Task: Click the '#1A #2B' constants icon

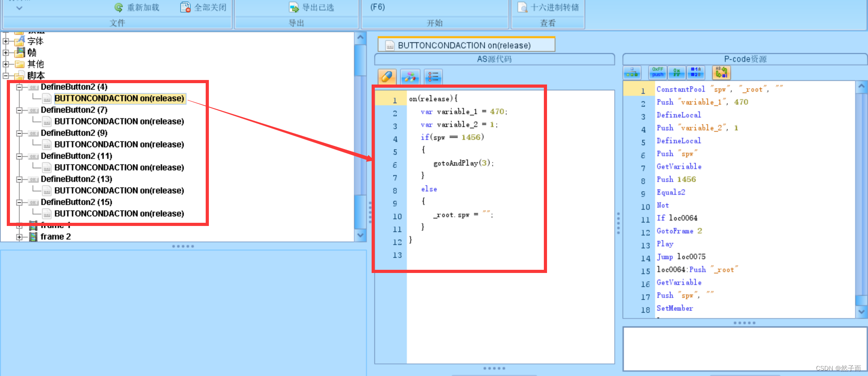Action: [695, 72]
